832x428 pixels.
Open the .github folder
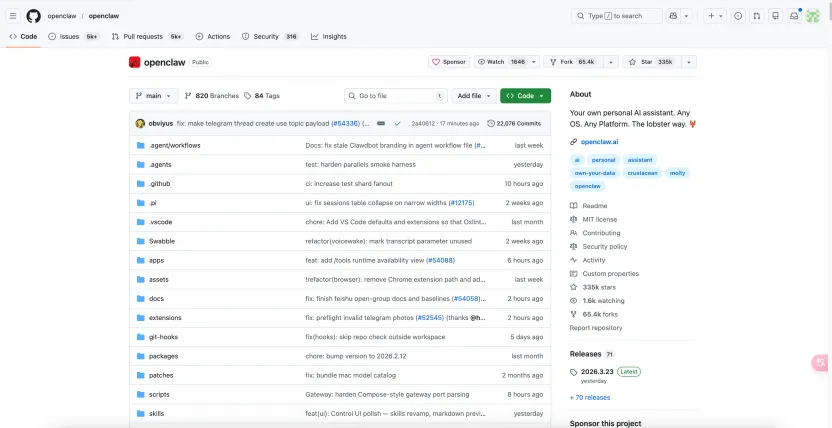click(x=159, y=184)
